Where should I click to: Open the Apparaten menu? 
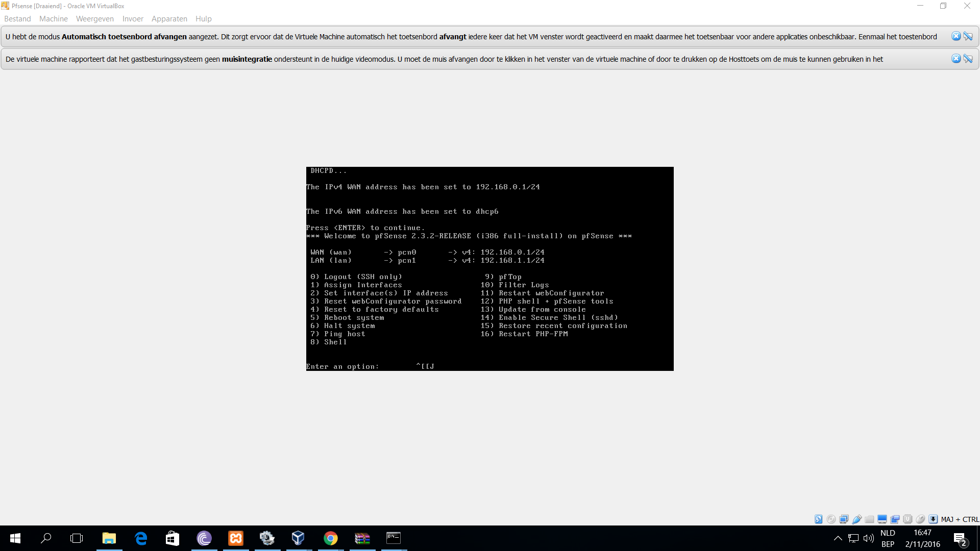[169, 19]
